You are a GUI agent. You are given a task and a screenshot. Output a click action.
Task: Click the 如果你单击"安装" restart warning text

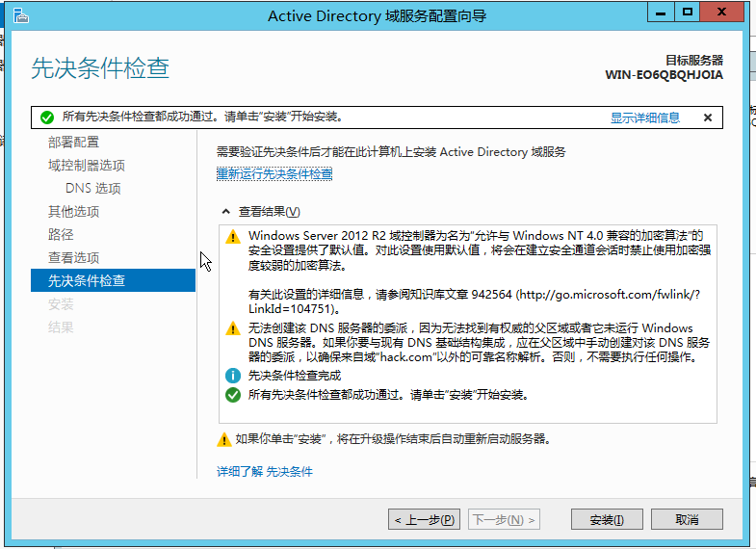point(393,439)
